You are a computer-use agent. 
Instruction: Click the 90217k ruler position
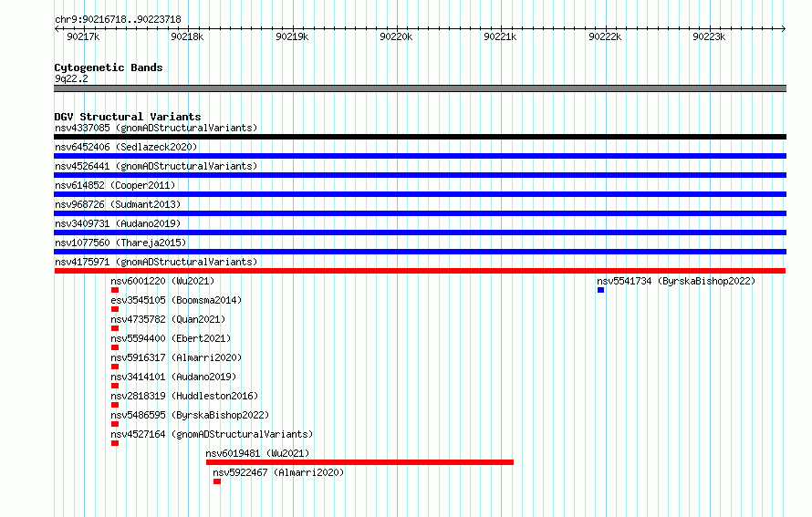coord(83,36)
